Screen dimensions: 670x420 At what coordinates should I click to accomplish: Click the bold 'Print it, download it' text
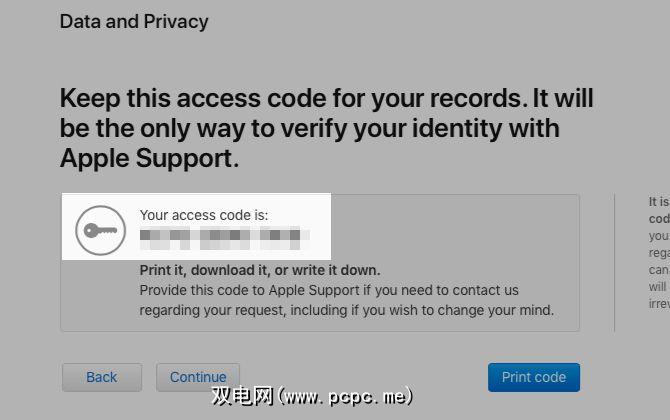click(260, 270)
